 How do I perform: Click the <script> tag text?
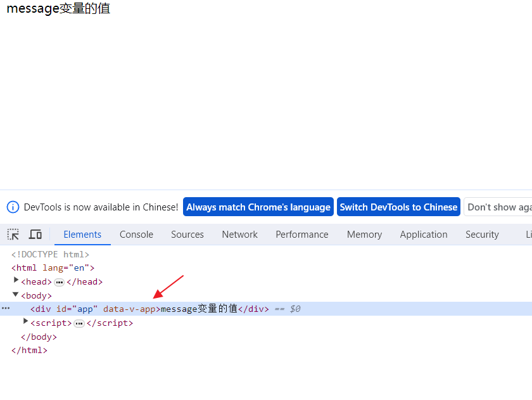click(x=51, y=323)
